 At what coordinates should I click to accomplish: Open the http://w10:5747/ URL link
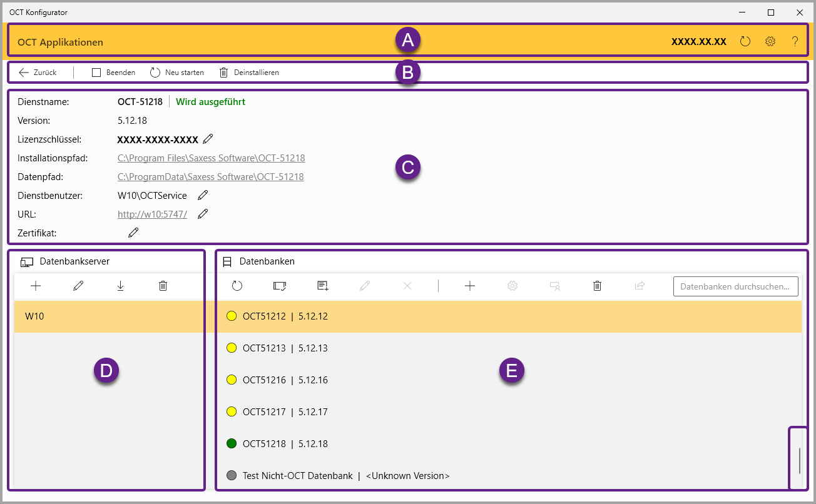152,214
